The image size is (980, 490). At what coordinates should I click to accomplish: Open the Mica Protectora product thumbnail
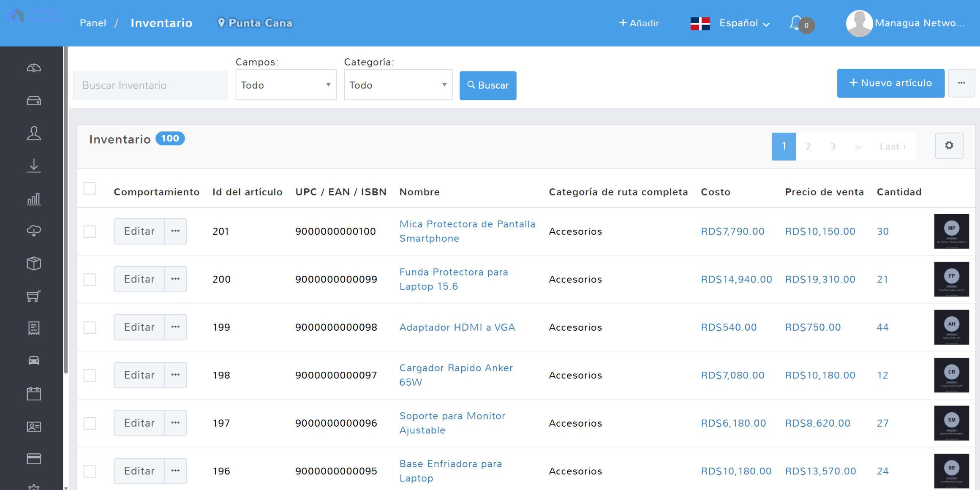pyautogui.click(x=951, y=231)
